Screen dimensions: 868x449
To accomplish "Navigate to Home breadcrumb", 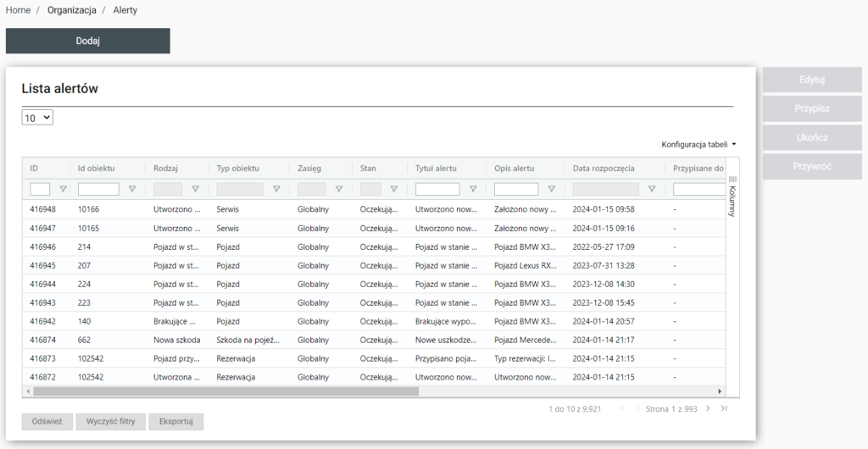I will coord(19,10).
